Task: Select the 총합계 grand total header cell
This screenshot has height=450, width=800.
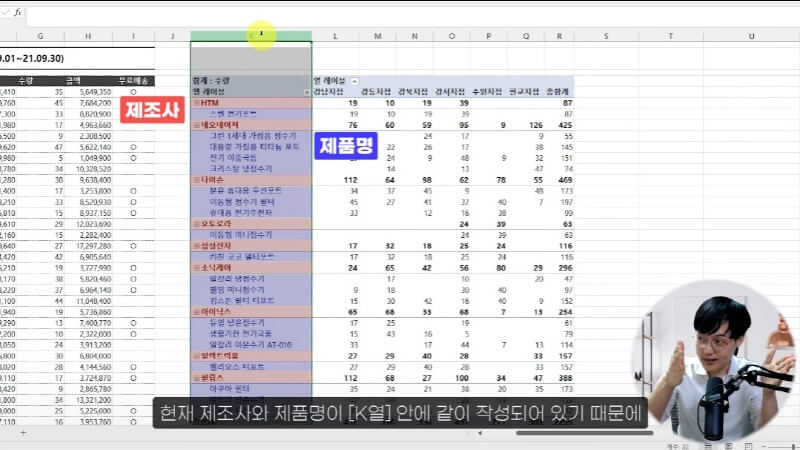Action: point(558,92)
